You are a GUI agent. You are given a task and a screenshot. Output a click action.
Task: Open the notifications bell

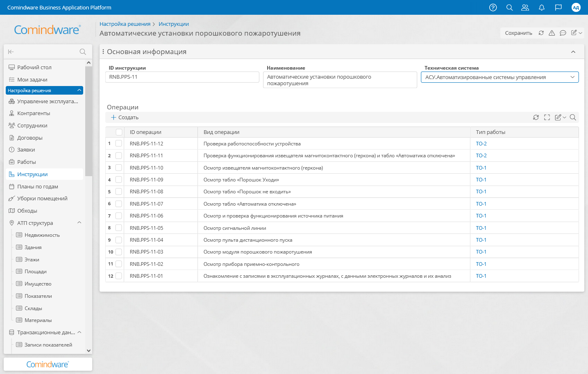click(x=542, y=7)
